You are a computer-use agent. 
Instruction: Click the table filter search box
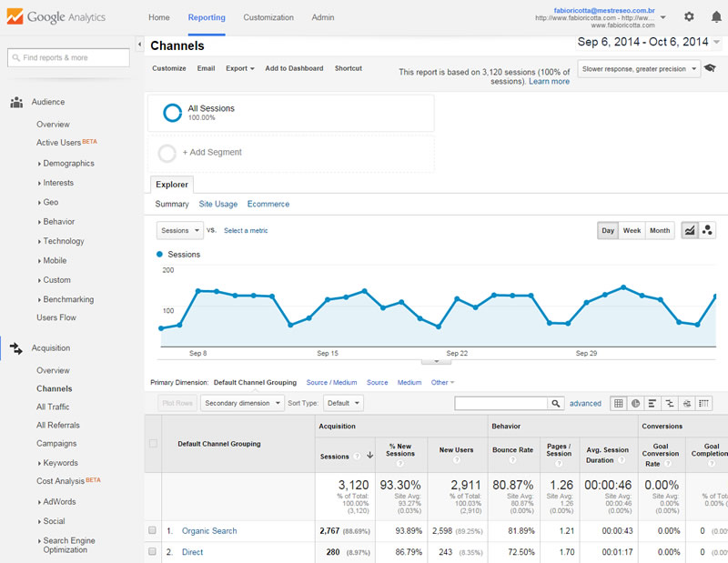pos(501,403)
